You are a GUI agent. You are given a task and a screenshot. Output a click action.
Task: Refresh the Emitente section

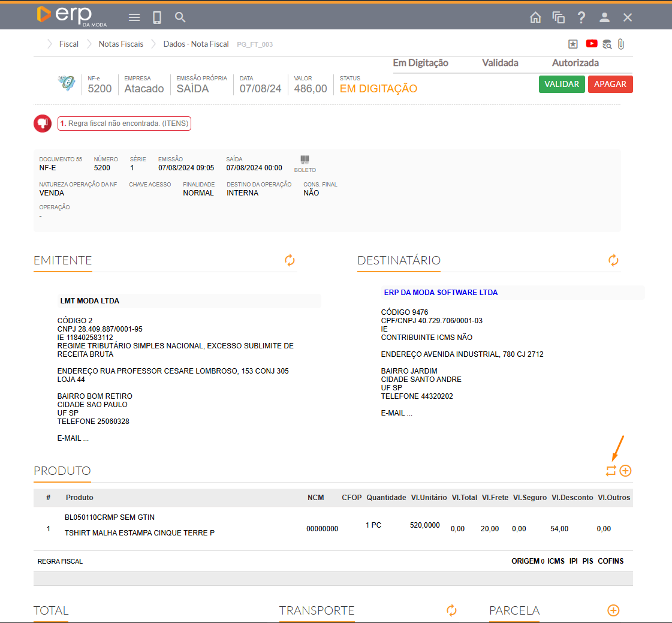tap(290, 260)
